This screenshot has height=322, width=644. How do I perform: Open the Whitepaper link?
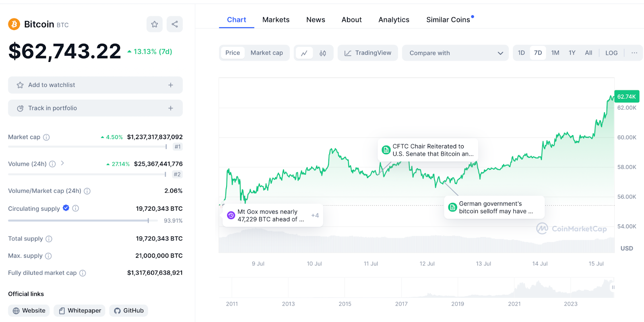pyautogui.click(x=80, y=311)
